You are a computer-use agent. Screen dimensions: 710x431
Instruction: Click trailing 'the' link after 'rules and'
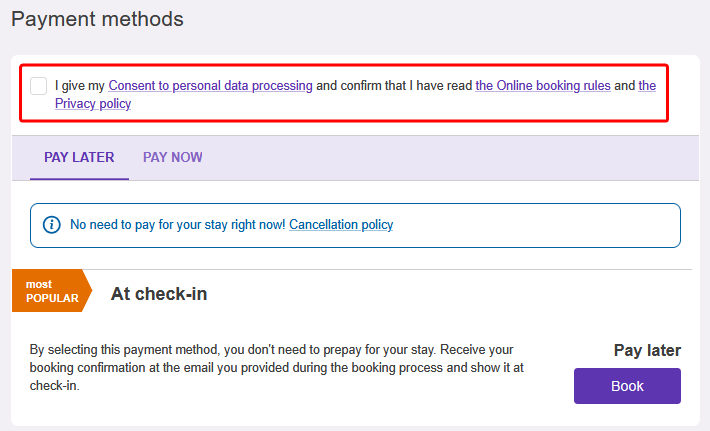click(647, 86)
